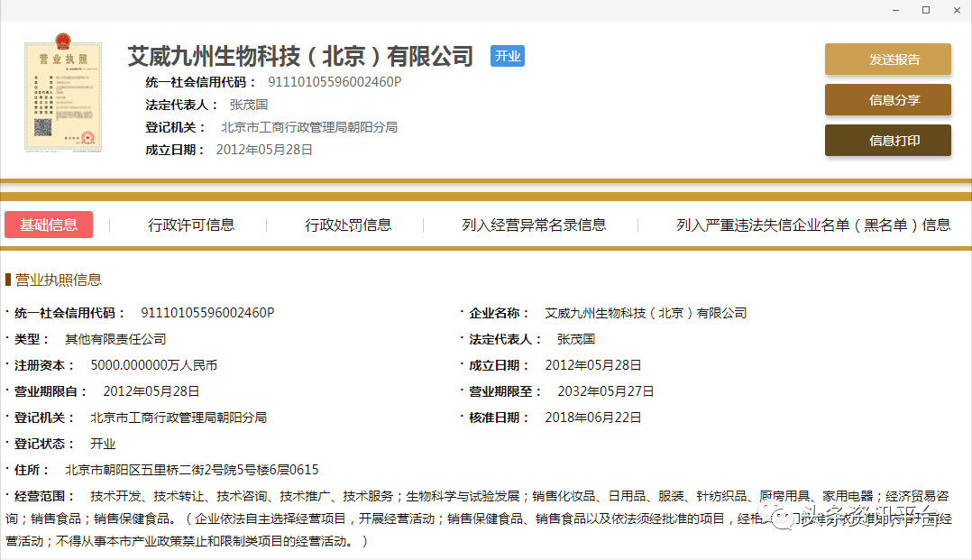Click the blue 开业 status badge
The height and width of the screenshot is (560, 972).
[x=508, y=56]
